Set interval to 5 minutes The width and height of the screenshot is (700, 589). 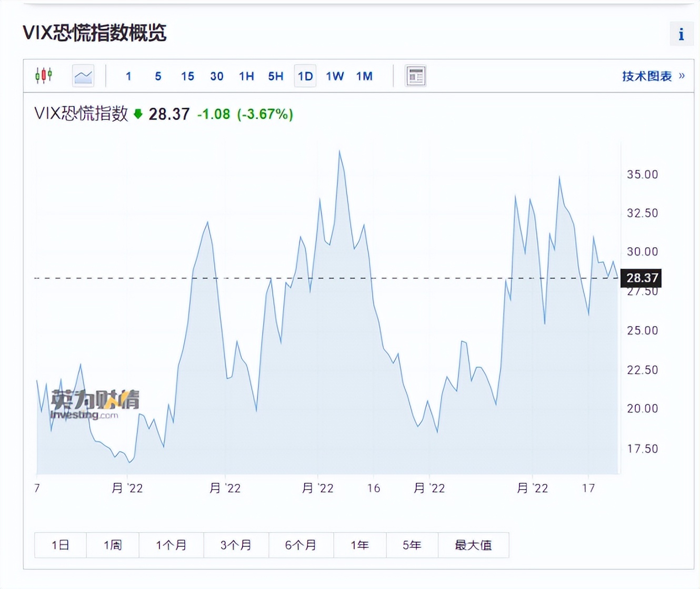158,76
